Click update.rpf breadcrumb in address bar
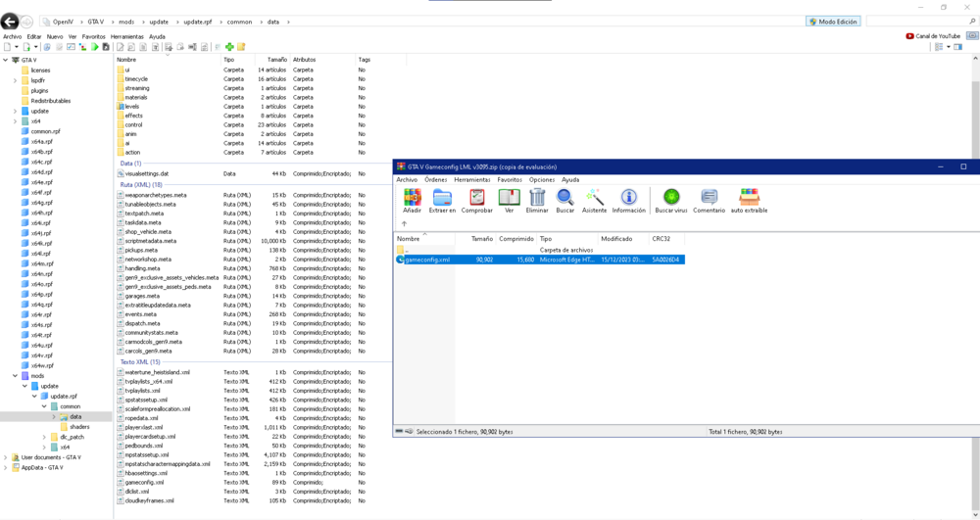The height and width of the screenshot is (520, 980). [198, 22]
